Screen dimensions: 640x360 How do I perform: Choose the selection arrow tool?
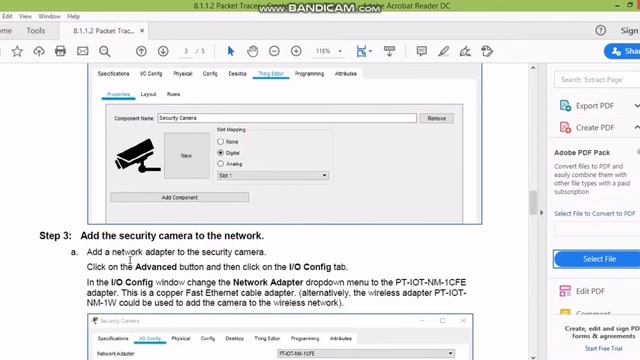(231, 51)
